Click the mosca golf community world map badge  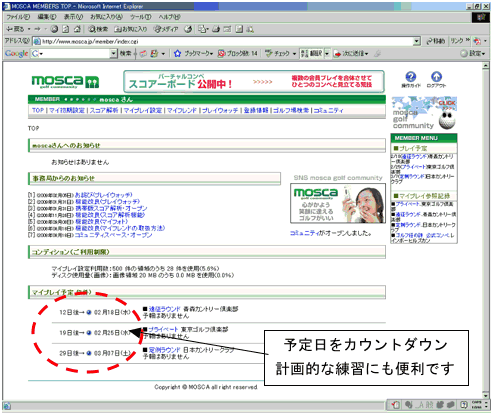(x=424, y=113)
